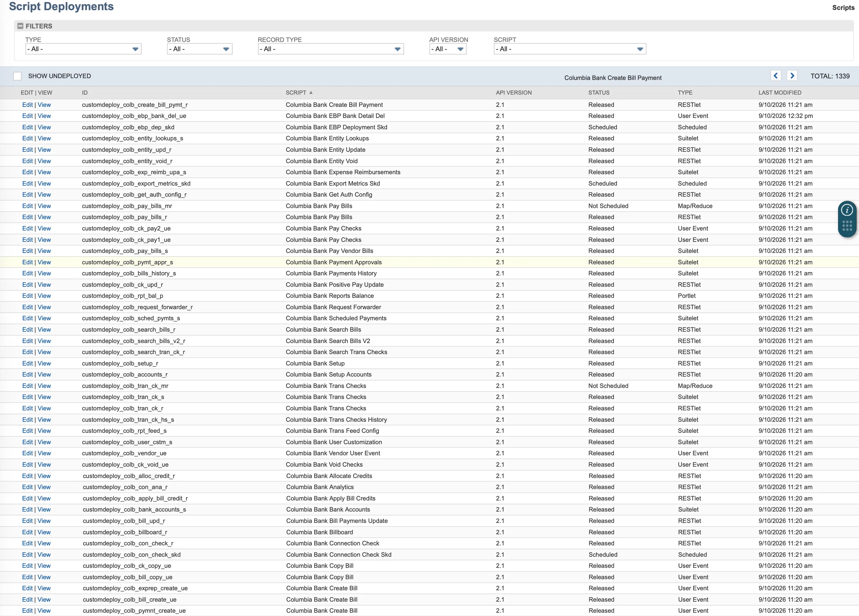Edit customdeploy_colb_pymt_appr_s deployment
This screenshot has height=616, width=859.
coord(27,262)
